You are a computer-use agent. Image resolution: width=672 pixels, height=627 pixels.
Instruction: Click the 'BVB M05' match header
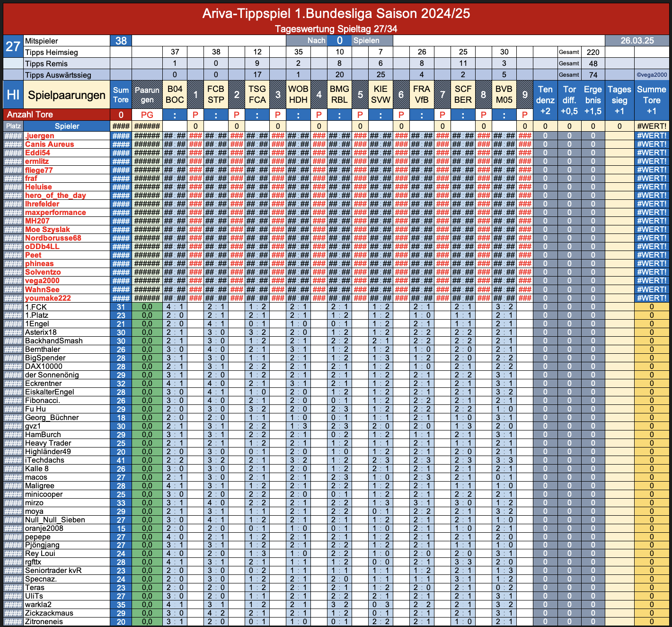tap(504, 95)
